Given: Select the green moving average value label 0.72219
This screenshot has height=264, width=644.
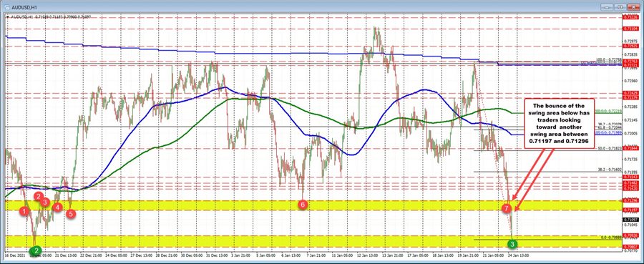Looking at the screenshot, I should [609, 111].
